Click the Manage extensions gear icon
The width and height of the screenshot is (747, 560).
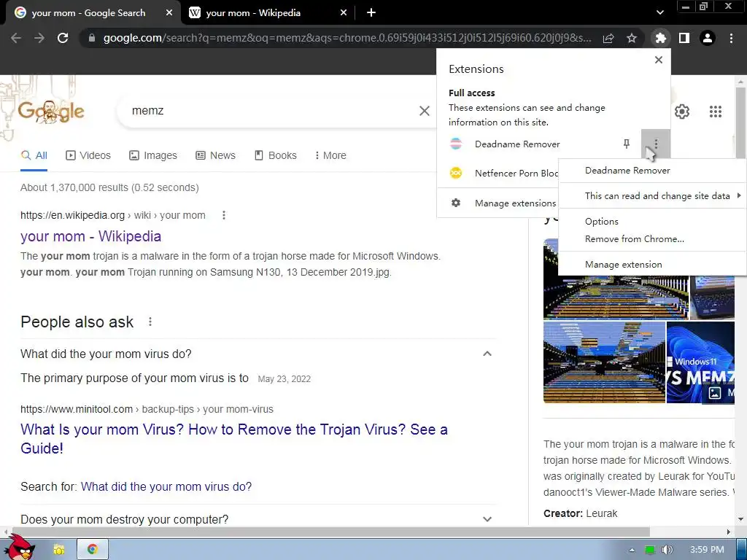click(x=456, y=203)
